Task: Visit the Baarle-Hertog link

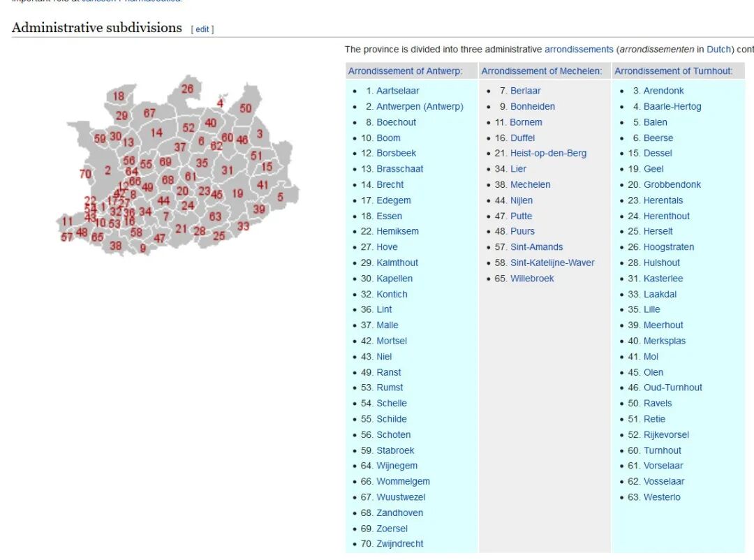Action: [672, 107]
